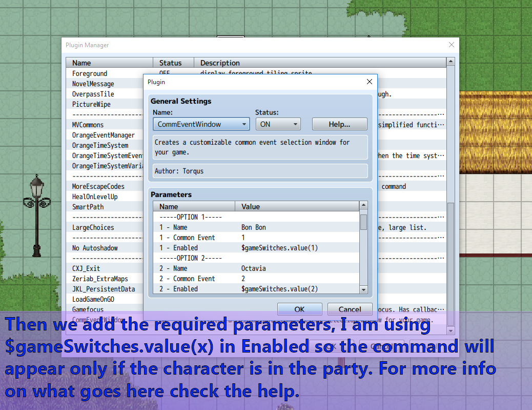Click Cancel in the Plugin dialog

[350, 309]
